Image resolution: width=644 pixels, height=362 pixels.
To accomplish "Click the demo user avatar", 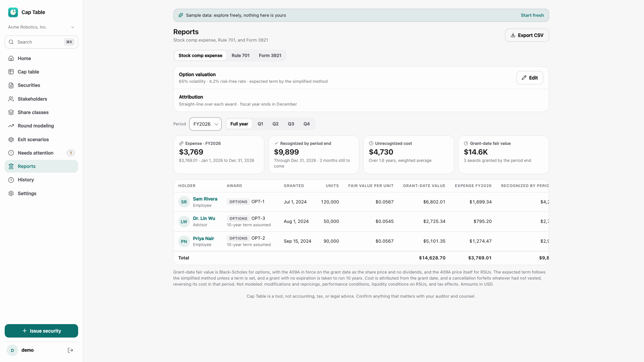I will tap(12, 350).
